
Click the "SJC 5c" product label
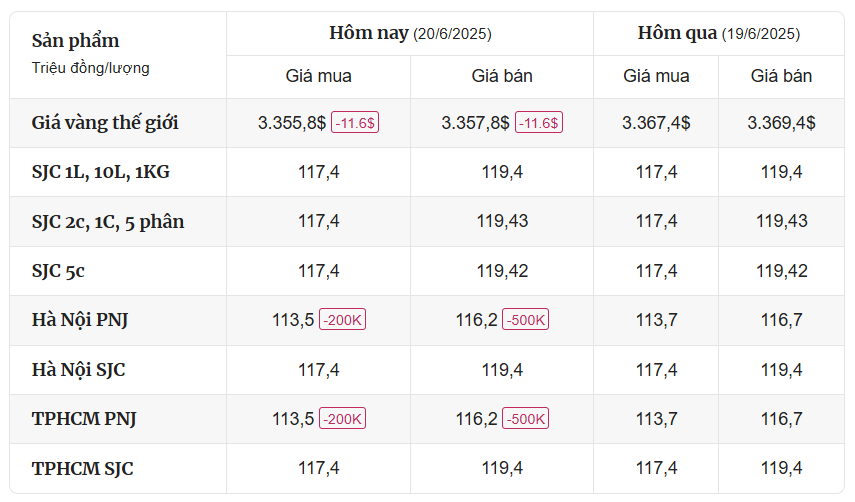pyautogui.click(x=65, y=271)
